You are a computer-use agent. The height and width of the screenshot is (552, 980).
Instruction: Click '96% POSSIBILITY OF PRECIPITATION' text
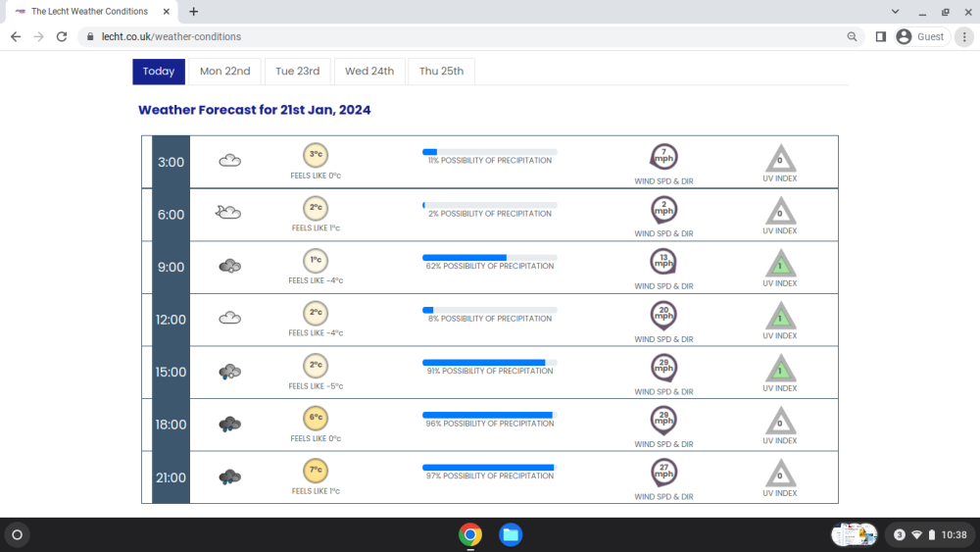[x=490, y=424]
